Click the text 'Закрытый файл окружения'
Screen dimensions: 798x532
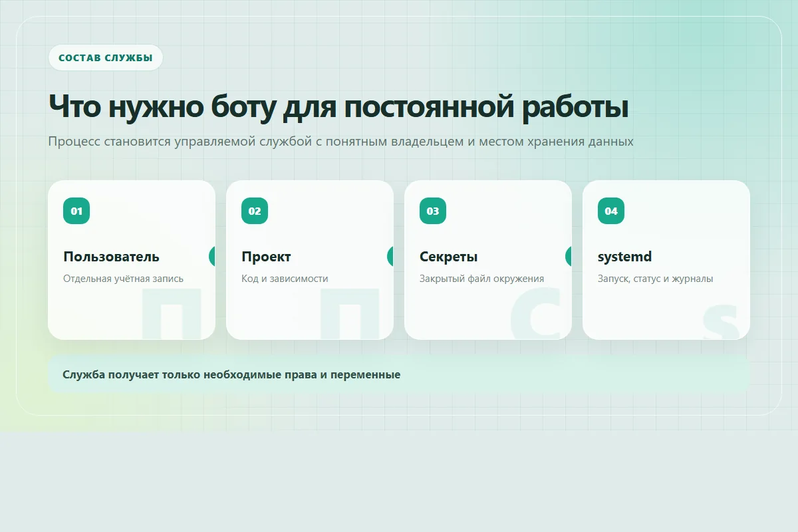(x=481, y=279)
